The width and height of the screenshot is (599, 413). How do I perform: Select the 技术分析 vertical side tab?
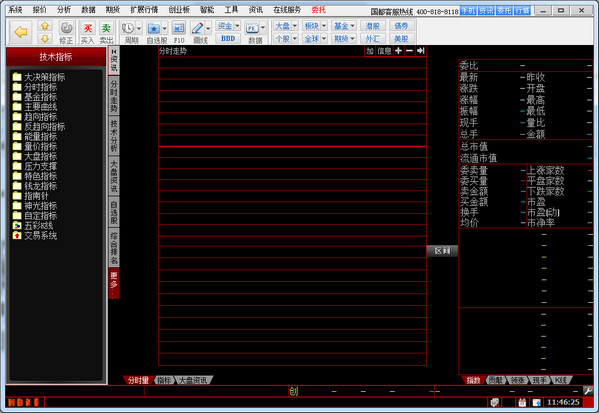coord(114,135)
